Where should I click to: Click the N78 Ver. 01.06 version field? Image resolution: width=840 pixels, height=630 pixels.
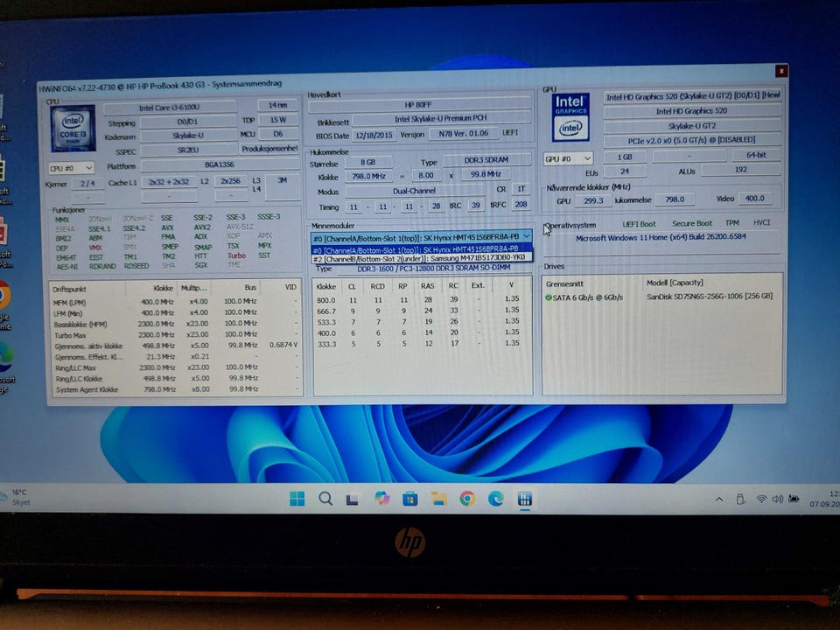pyautogui.click(x=464, y=133)
